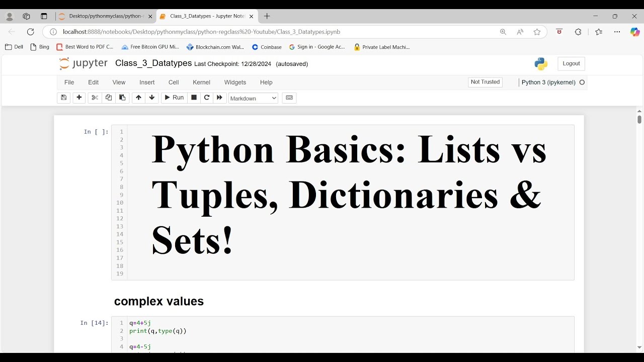The image size is (644, 362).
Task: Open the Help menu
Action: click(x=266, y=82)
